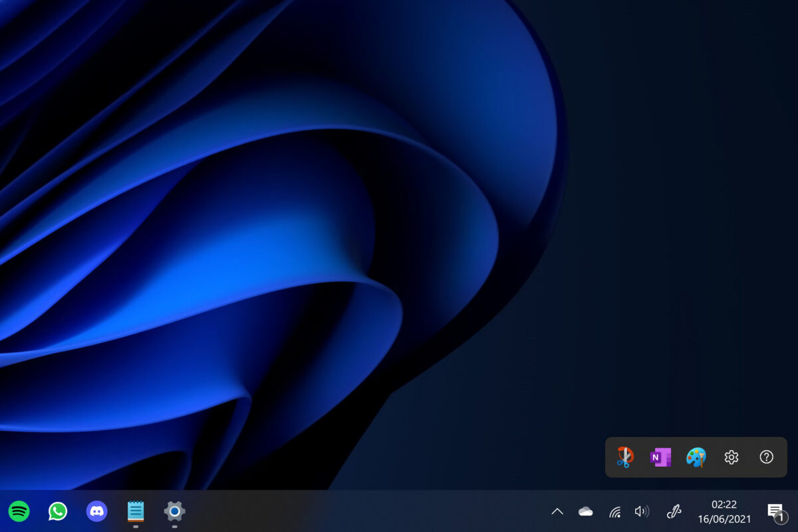
Task: Click the speaker volume icon
Action: pyautogui.click(x=642, y=511)
